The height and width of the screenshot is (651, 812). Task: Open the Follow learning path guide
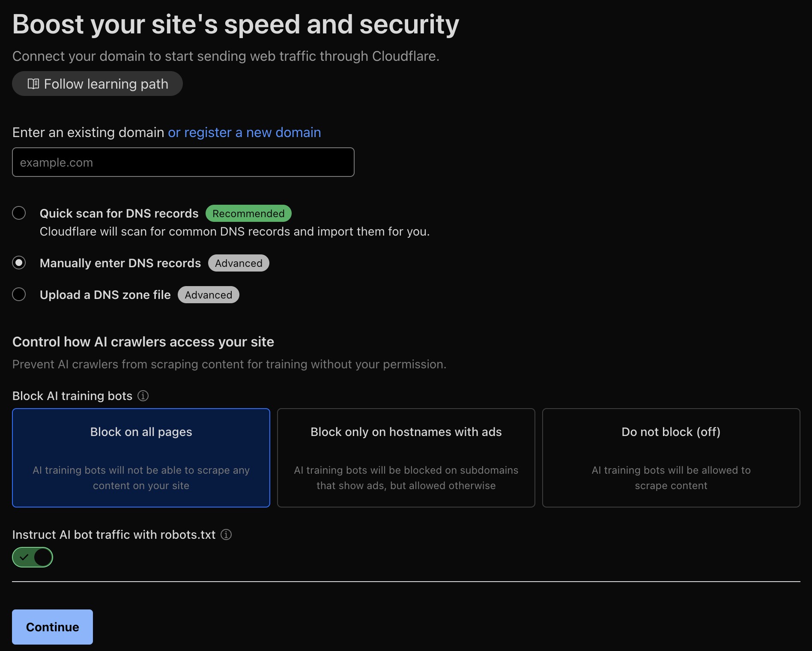(98, 84)
